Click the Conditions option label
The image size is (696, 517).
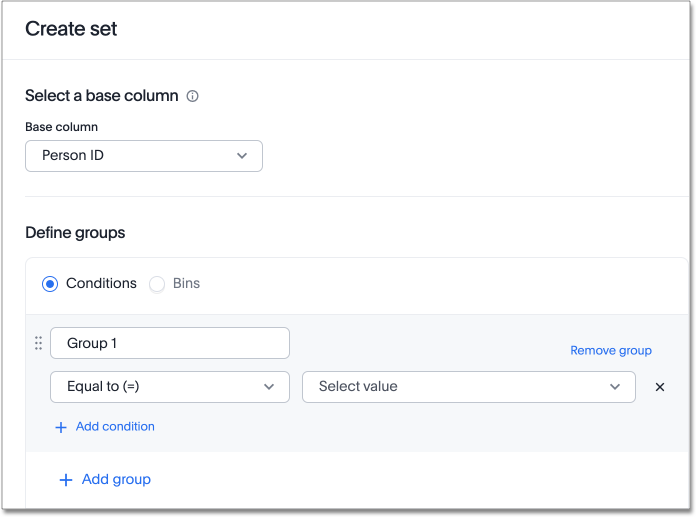pos(101,284)
